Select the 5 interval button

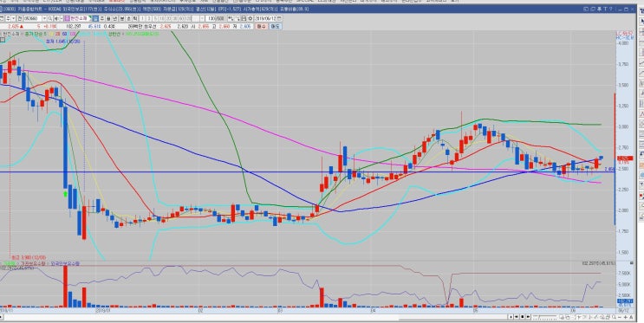(156, 18)
